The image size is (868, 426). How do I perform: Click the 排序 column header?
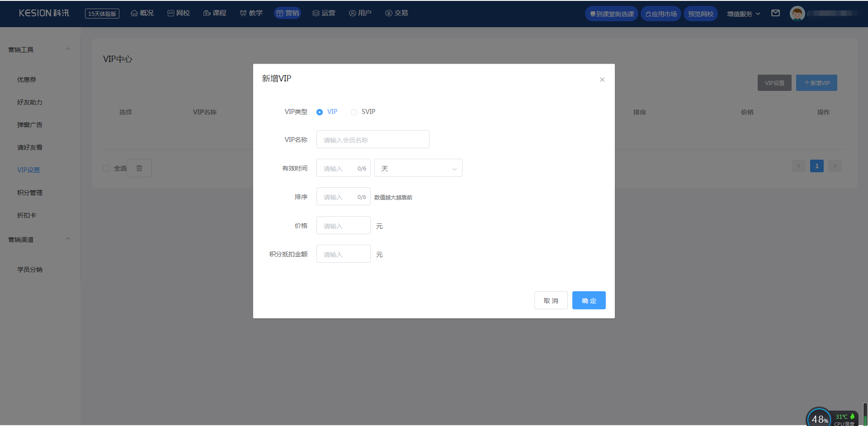coord(639,112)
